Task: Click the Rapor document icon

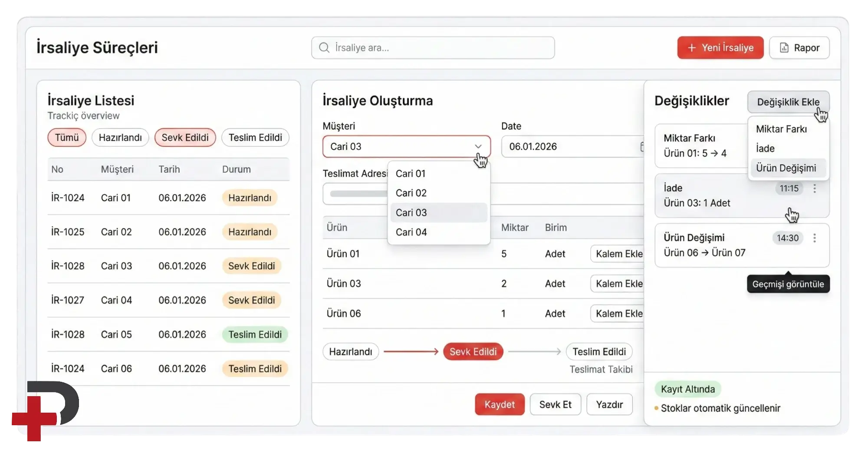Action: tap(784, 48)
